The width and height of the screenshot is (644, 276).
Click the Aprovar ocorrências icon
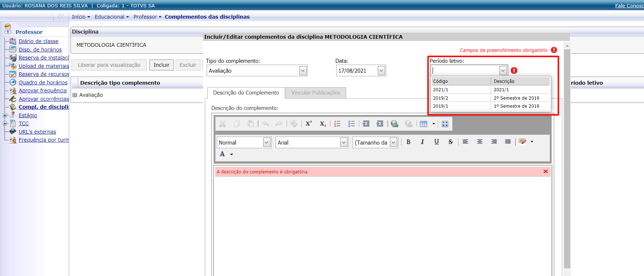pos(13,99)
